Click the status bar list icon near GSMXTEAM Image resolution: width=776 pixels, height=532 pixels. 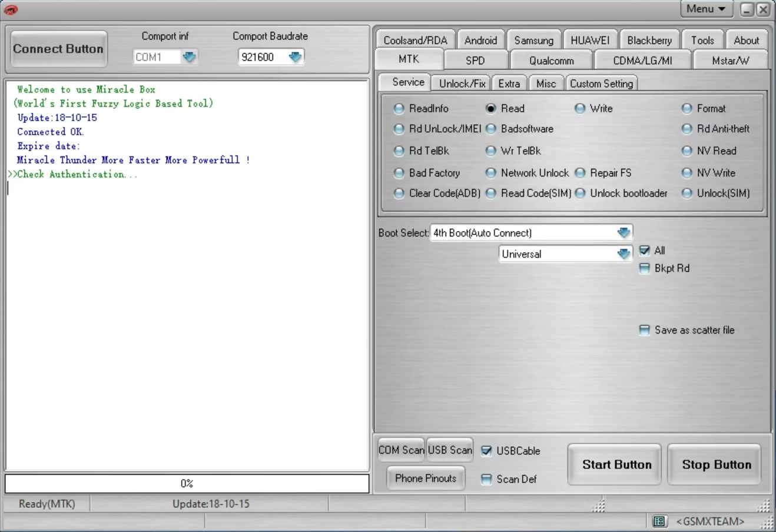pos(659,521)
